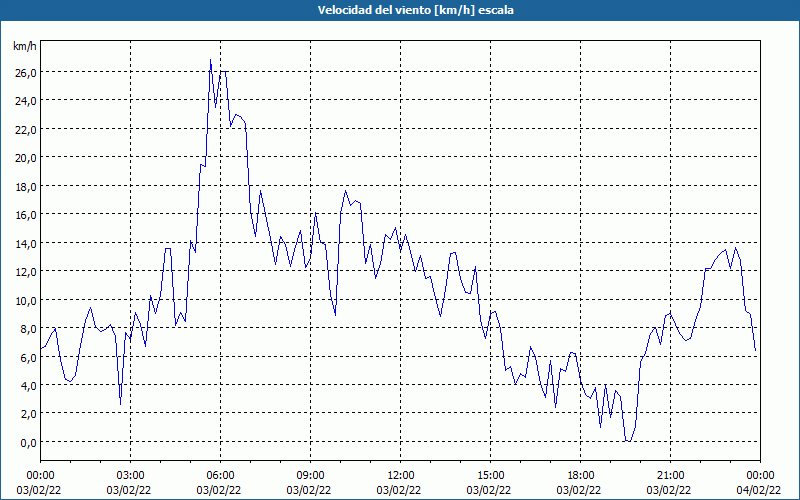This screenshot has height=500, width=800.
Task: Click the "03/02/22" date under 18:00
Action: coord(579,490)
